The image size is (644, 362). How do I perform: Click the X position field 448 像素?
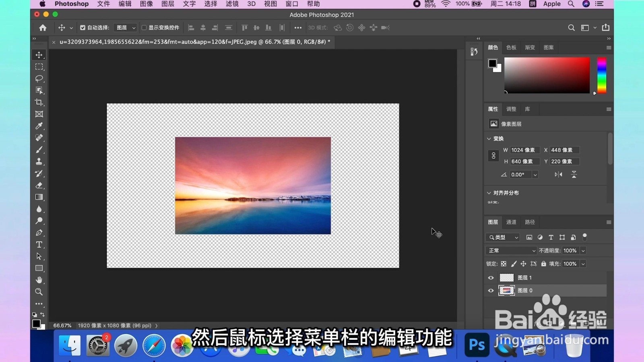pyautogui.click(x=564, y=150)
